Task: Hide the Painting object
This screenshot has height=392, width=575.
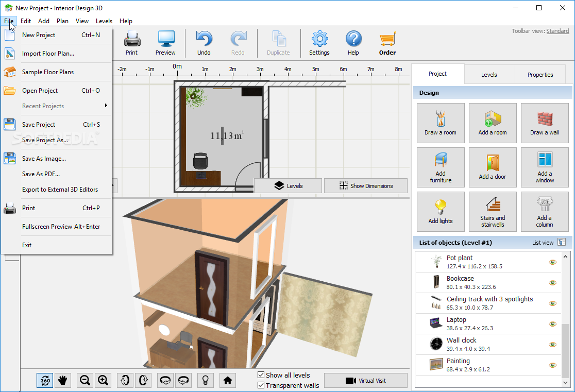Action: click(x=553, y=365)
